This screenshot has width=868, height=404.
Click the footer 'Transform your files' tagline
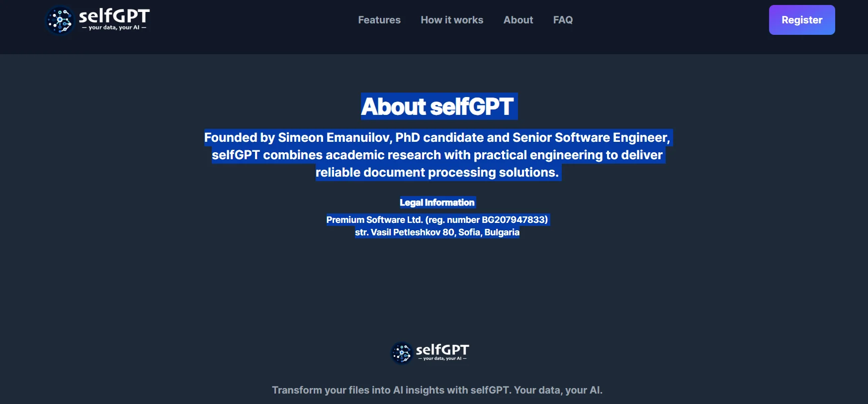click(x=437, y=390)
